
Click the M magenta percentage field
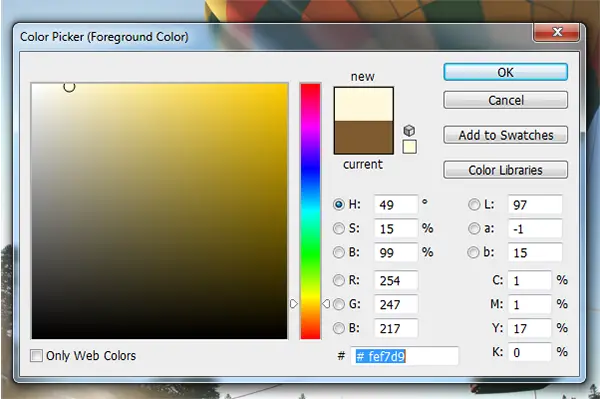(x=530, y=304)
